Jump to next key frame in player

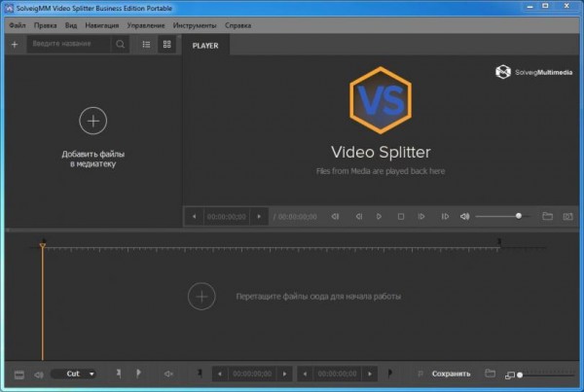tap(445, 216)
